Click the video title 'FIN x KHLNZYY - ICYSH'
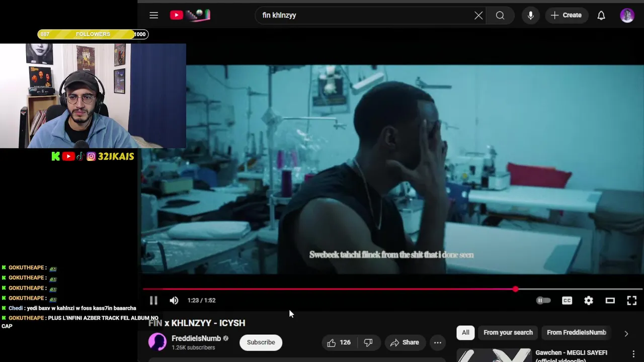Image resolution: width=644 pixels, height=362 pixels. pos(197,323)
